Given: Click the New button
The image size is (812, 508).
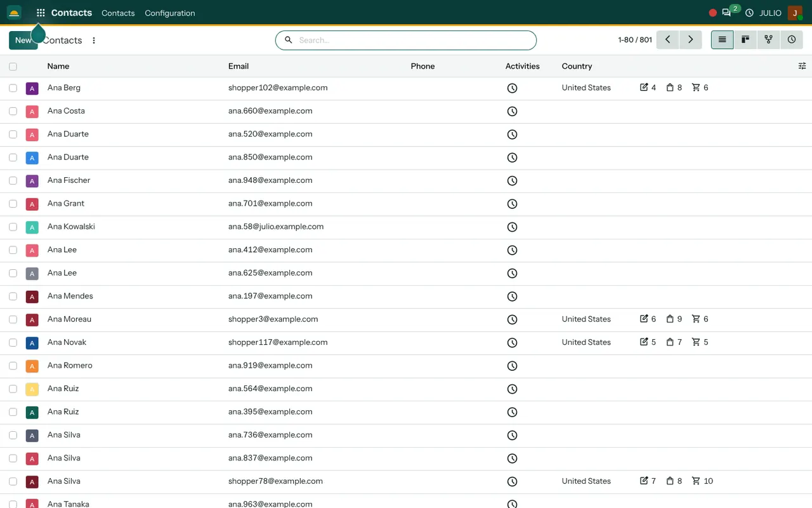Looking at the screenshot, I should (x=23, y=40).
